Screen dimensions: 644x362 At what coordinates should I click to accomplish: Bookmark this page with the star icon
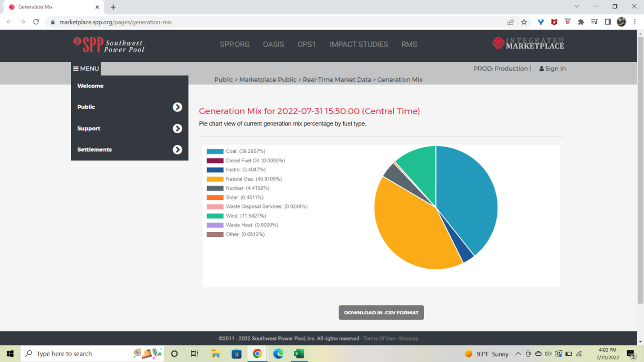pyautogui.click(x=524, y=22)
